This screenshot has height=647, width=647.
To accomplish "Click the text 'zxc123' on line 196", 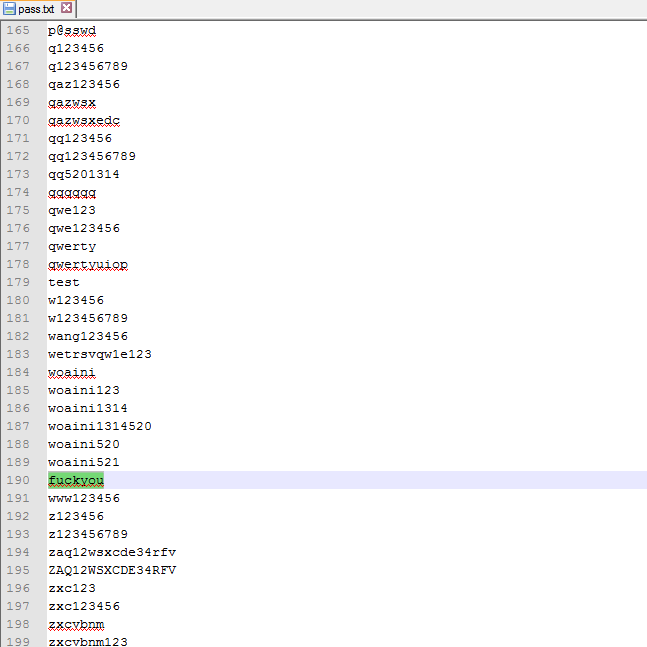I will click(x=72, y=588).
